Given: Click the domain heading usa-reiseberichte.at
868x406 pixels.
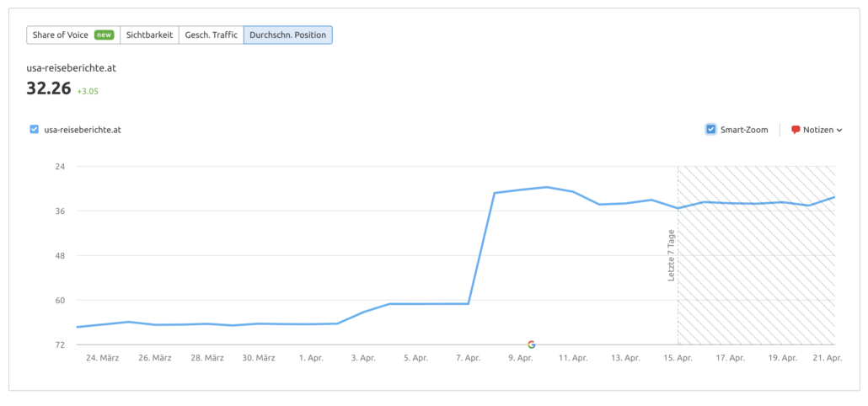Looking at the screenshot, I should pyautogui.click(x=71, y=68).
